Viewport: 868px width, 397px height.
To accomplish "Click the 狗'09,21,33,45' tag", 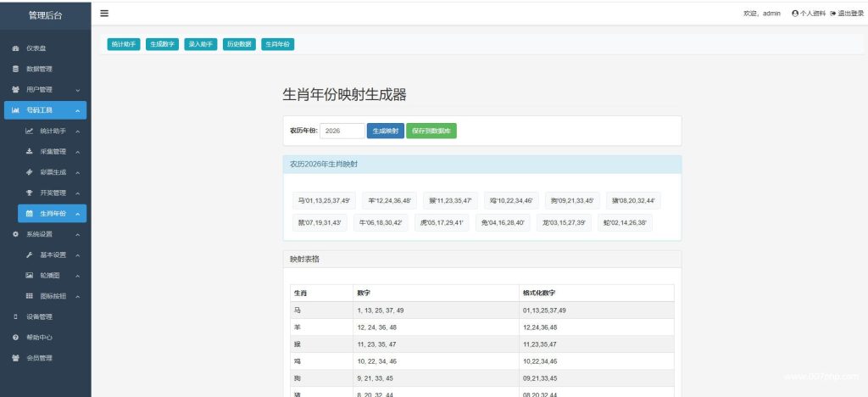I will 572,200.
